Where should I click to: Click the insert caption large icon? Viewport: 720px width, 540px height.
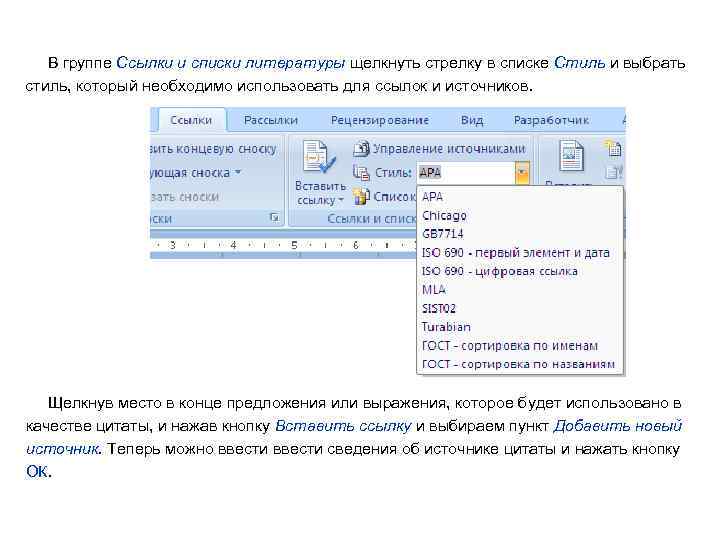coord(571,156)
